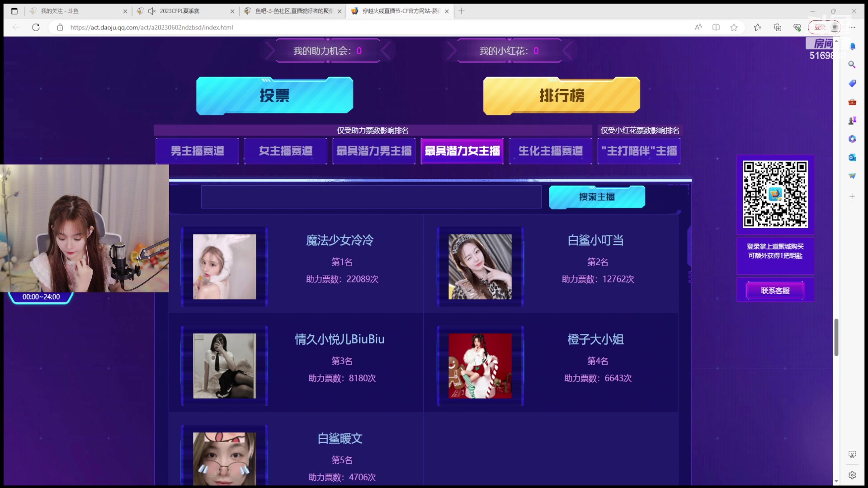Toggle Read aloud icon in address bar
The image size is (868, 488).
click(698, 28)
